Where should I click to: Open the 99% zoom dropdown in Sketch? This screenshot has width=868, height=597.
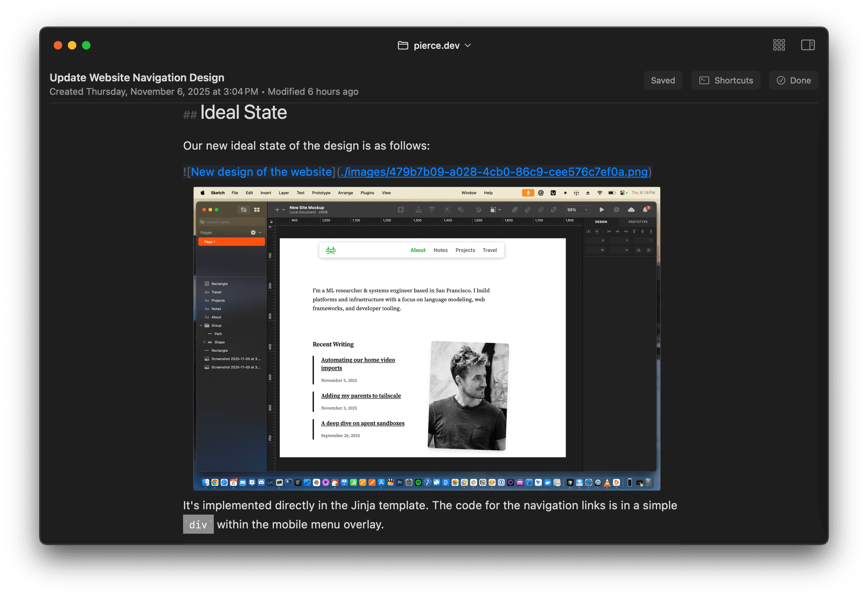tap(577, 210)
